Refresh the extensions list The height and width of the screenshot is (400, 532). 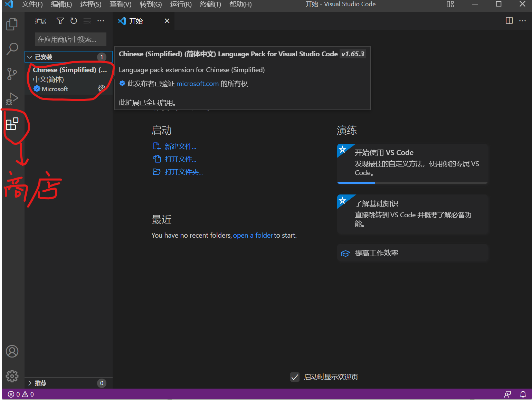[x=74, y=21]
